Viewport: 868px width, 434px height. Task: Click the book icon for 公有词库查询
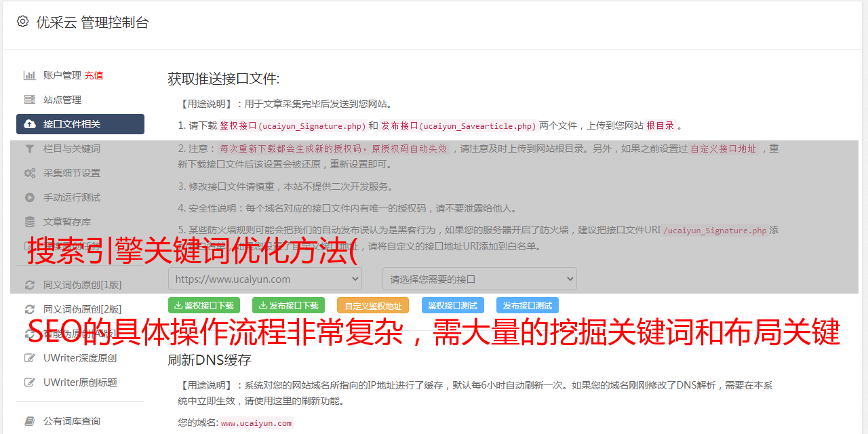[x=30, y=421]
